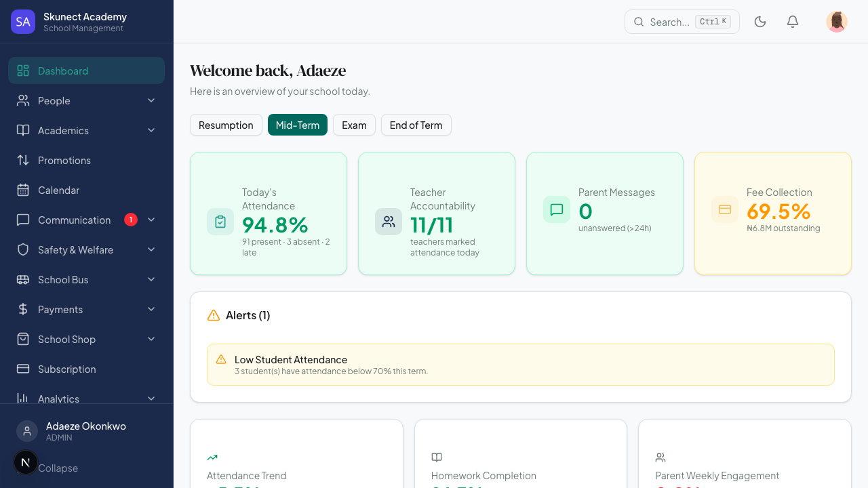Image resolution: width=868 pixels, height=488 pixels.
Task: Click the People users icon
Action: [23, 100]
